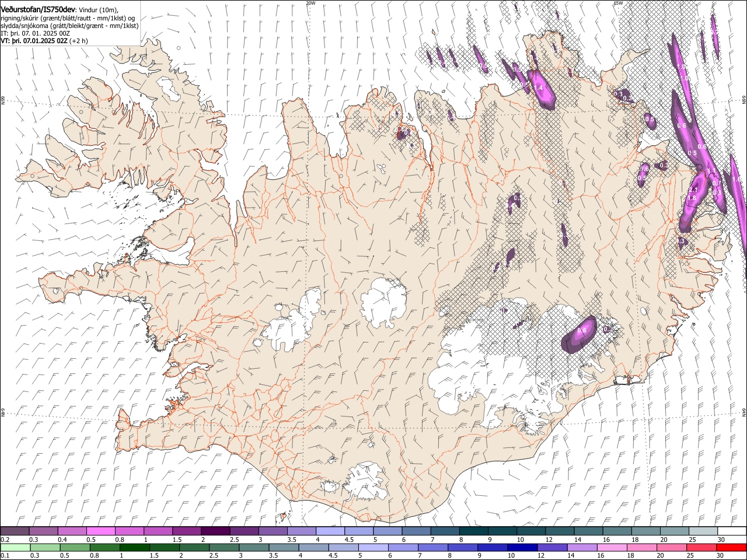Pick the bright red rain swatch labeled 30
This screenshot has width=747, height=560.
coord(731,548)
